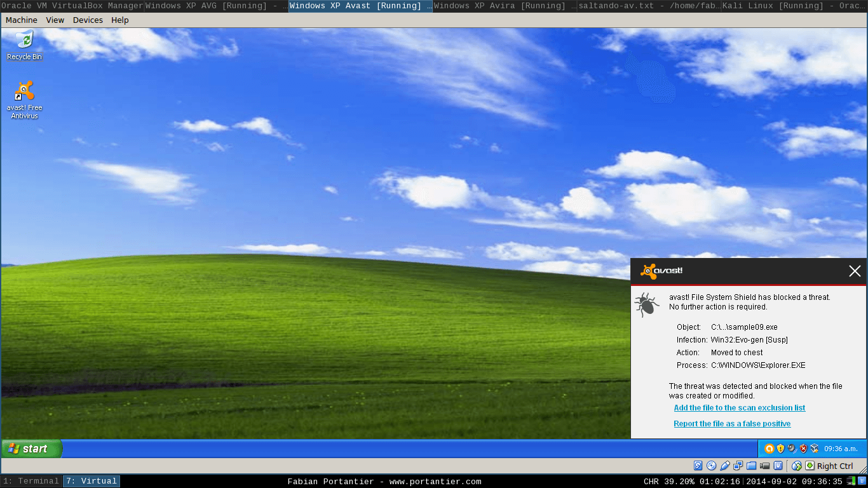Click the Right Ctrl host key label
The image size is (868, 488).
[x=835, y=466]
